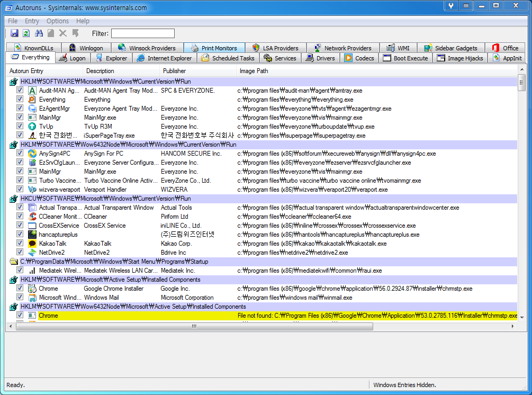The width and height of the screenshot is (532, 395).
Task: Select the hancaptureplus entry icon
Action: (x=32, y=234)
